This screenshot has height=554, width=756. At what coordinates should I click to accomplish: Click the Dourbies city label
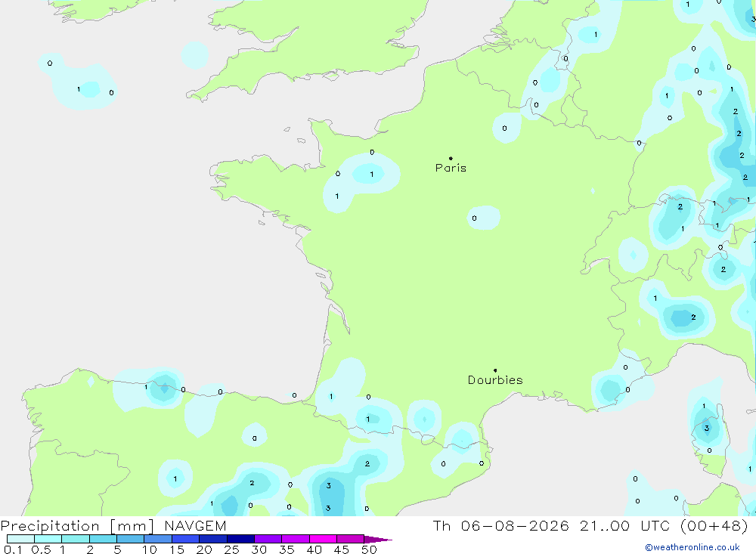pyautogui.click(x=495, y=380)
